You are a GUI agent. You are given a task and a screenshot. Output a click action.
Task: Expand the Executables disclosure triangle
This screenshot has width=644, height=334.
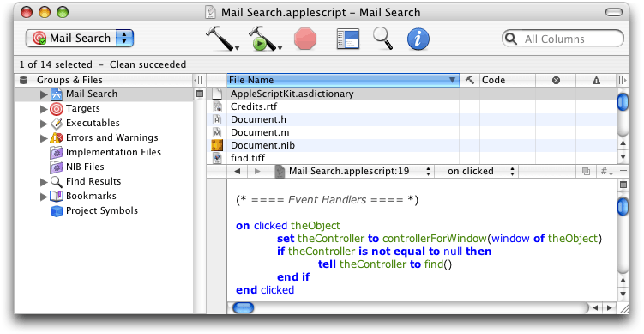(x=44, y=124)
